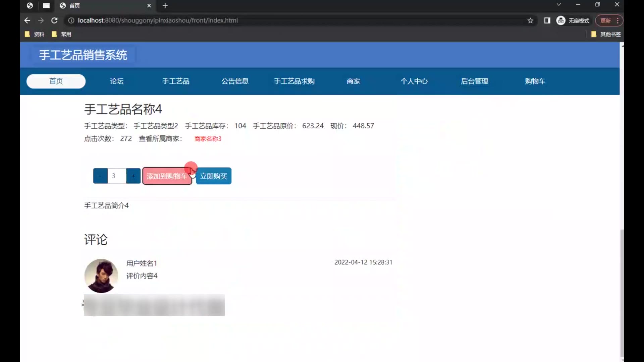644x362 pixels.
Task: Add item with 添加到购物车 button
Action: [x=167, y=176]
